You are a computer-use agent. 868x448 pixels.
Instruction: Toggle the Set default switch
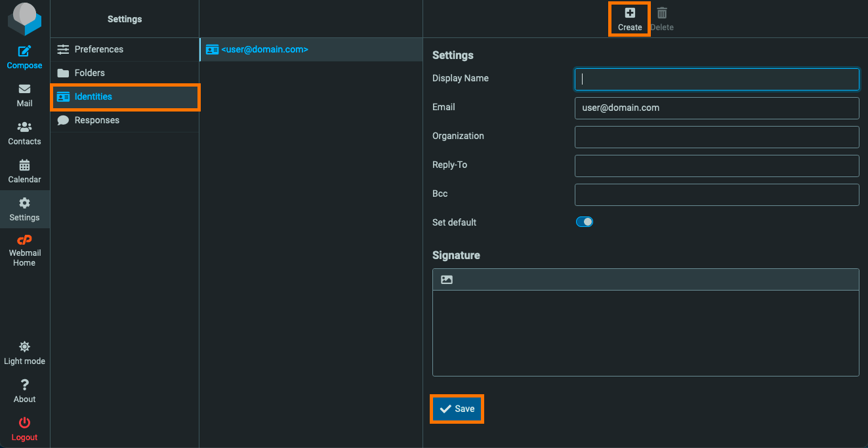(584, 222)
